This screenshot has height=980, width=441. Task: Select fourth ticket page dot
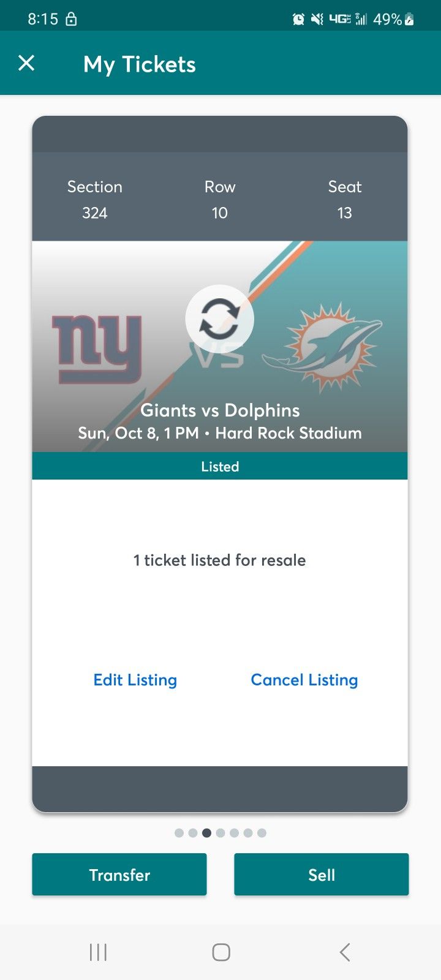coord(221,833)
